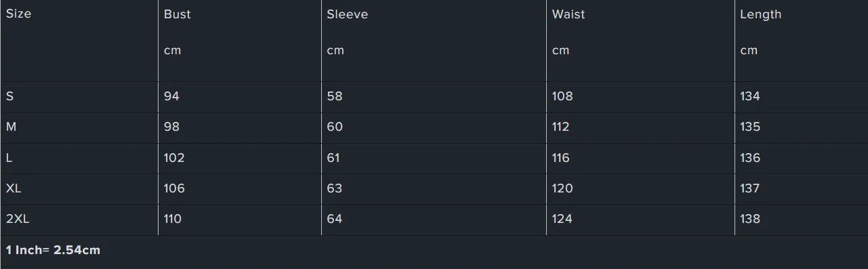
Task: Click the Sleeve column header
Action: point(348,14)
